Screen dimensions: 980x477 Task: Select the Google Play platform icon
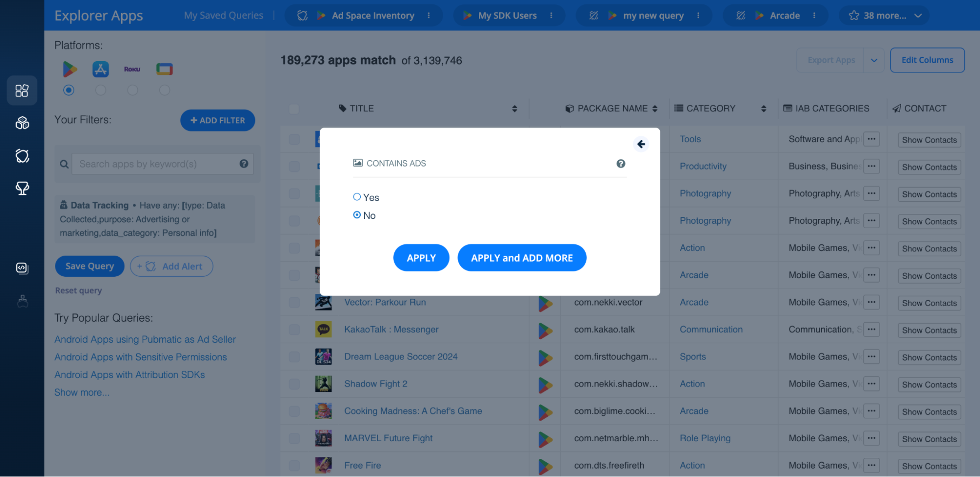point(70,69)
